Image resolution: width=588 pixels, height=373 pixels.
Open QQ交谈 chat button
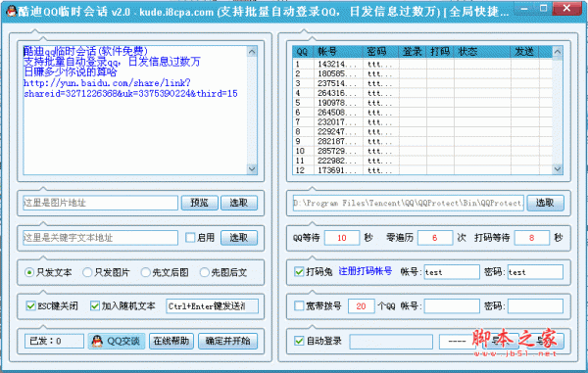117,341
